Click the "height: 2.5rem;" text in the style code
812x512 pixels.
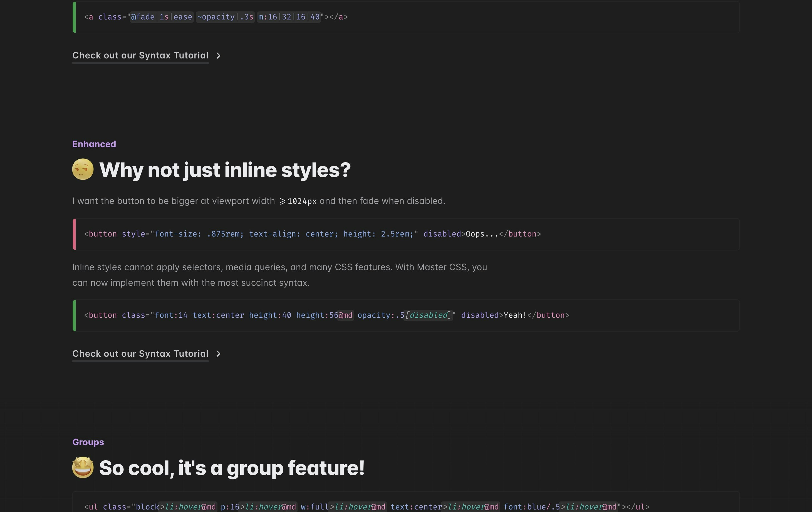(x=378, y=234)
